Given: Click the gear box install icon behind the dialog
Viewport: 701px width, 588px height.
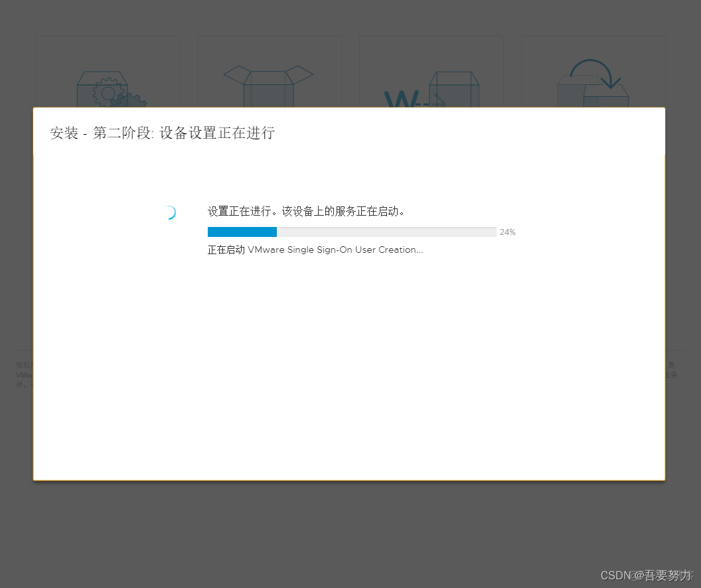Looking at the screenshot, I should (x=112, y=90).
